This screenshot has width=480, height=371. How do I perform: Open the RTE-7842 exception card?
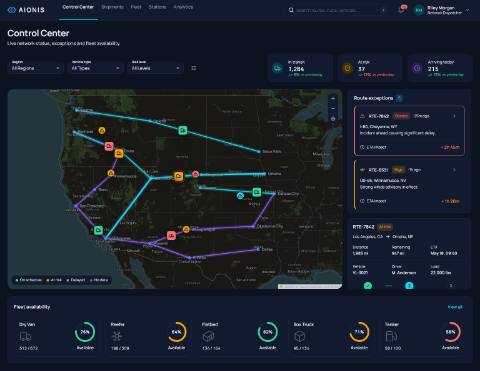(x=409, y=131)
